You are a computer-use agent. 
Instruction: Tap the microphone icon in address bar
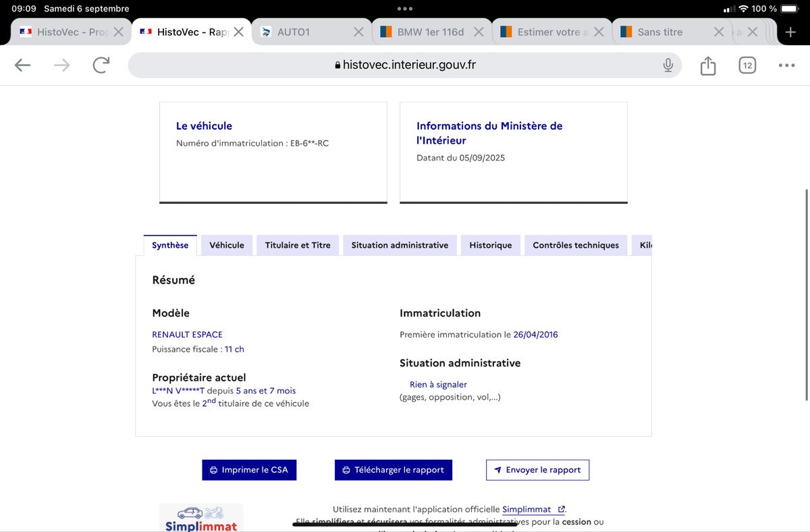[x=668, y=65]
